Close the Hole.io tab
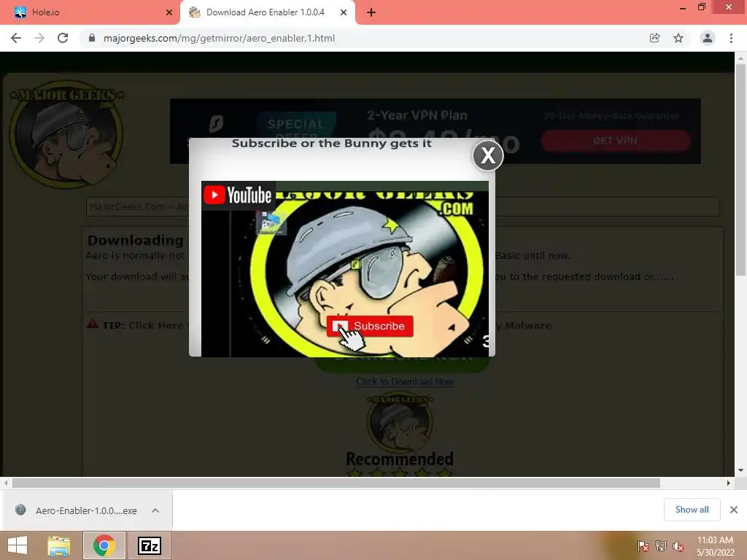Viewport: 747px width, 560px height. click(169, 12)
